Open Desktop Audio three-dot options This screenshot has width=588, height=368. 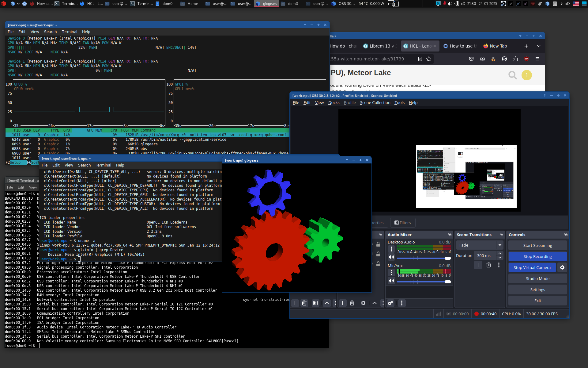click(x=391, y=249)
